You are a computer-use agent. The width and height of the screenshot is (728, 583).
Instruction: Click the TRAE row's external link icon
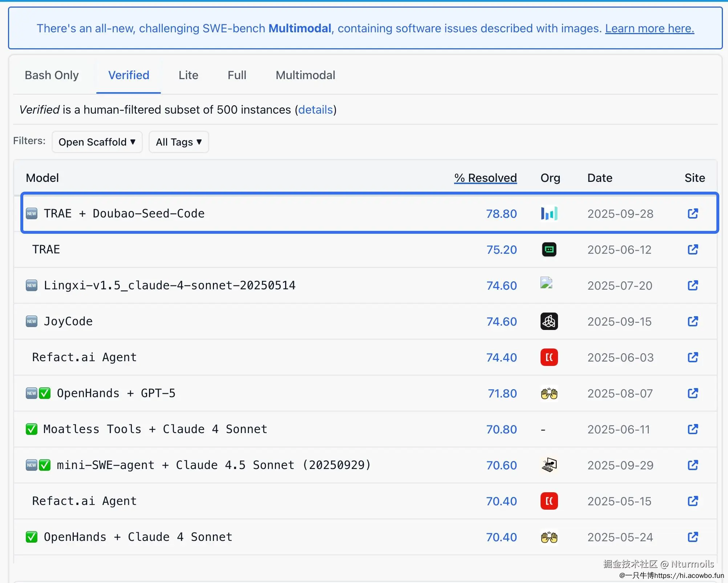[x=693, y=249]
